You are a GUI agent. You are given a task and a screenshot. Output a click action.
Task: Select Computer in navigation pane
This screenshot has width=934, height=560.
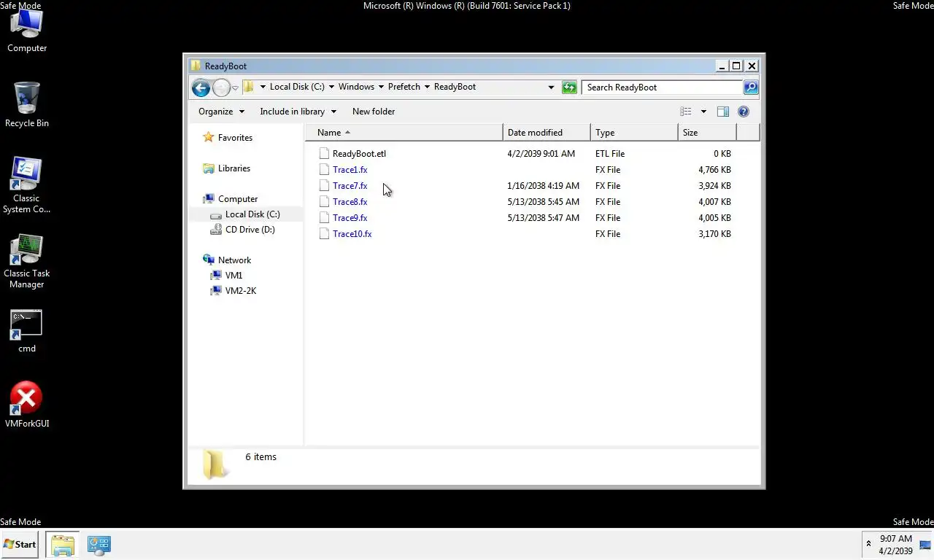point(238,199)
